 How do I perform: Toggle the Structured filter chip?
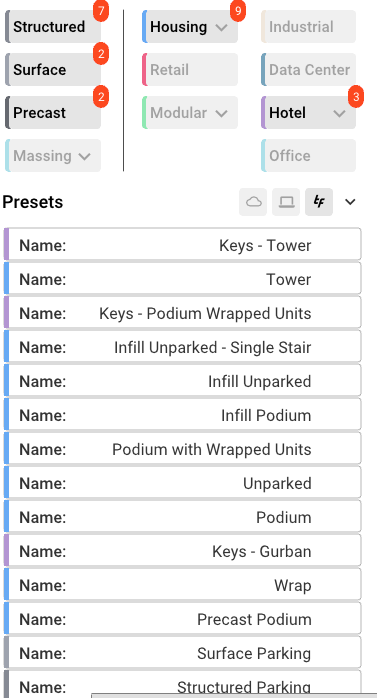[x=53, y=27]
